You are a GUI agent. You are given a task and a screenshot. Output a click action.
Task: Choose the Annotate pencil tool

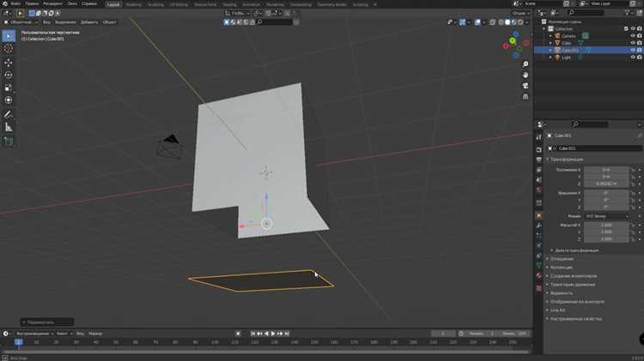[x=9, y=114]
